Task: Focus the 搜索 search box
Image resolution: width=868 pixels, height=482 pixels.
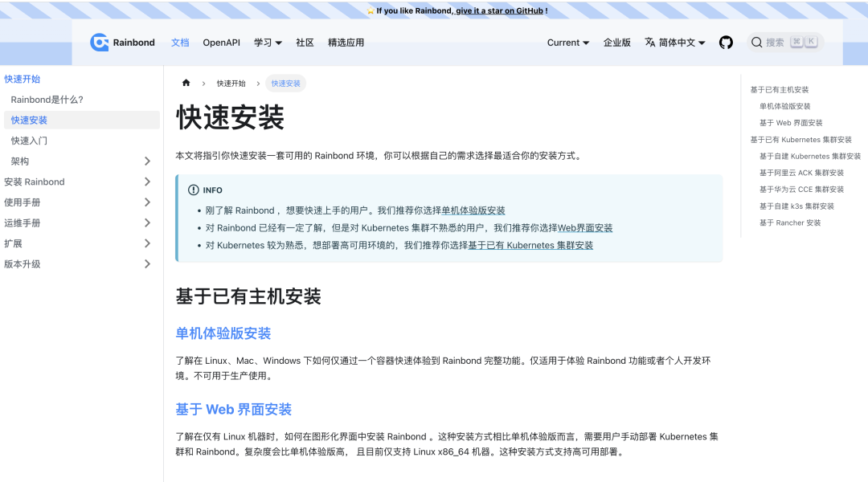Action: coord(785,42)
